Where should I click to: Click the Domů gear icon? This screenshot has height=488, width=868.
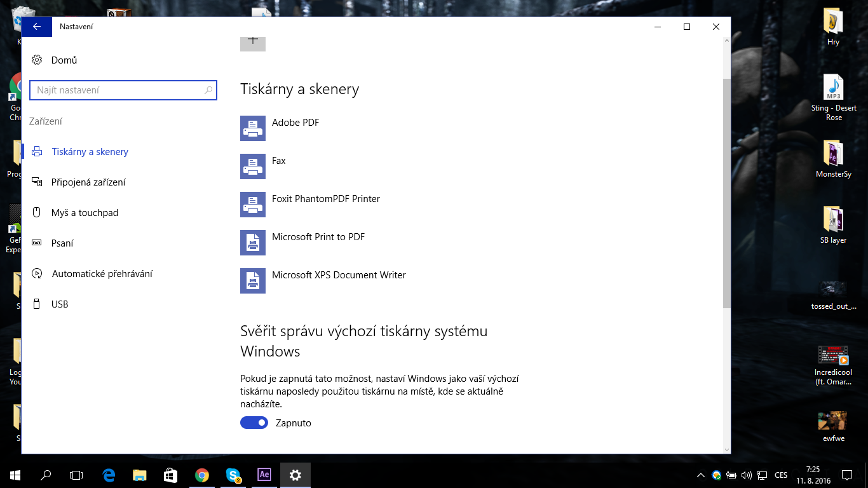tap(37, 60)
